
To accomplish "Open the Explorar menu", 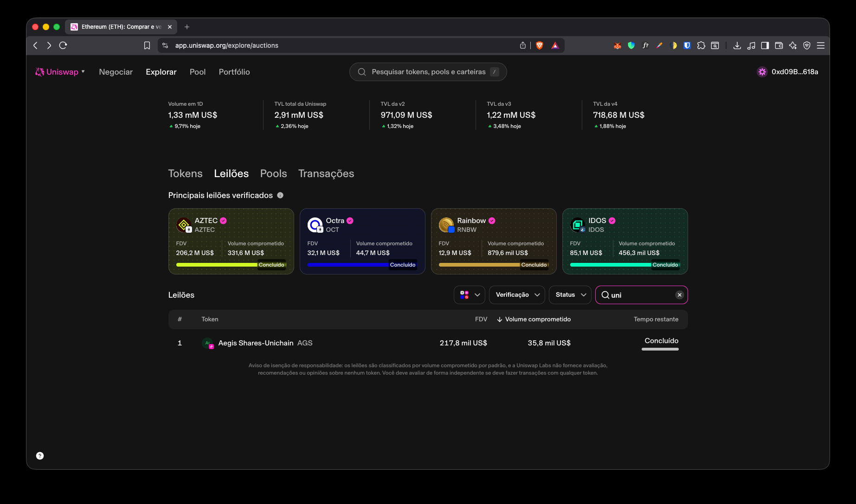I will (161, 72).
